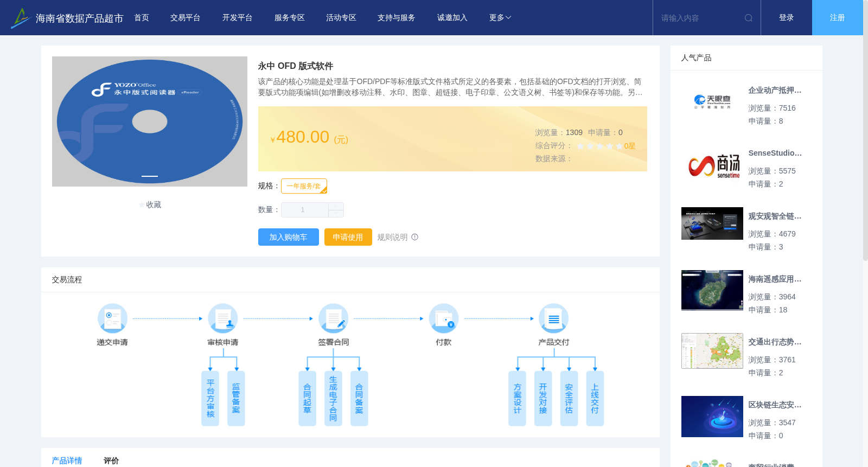Switch to the 评价 tab
The width and height of the screenshot is (868, 467).
pyautogui.click(x=111, y=460)
